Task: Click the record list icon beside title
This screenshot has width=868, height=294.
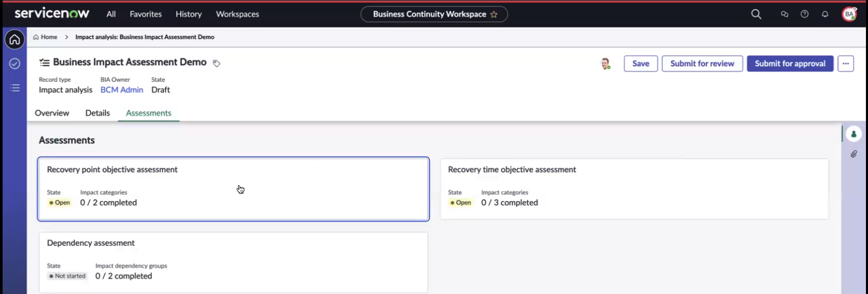Action: 45,63
